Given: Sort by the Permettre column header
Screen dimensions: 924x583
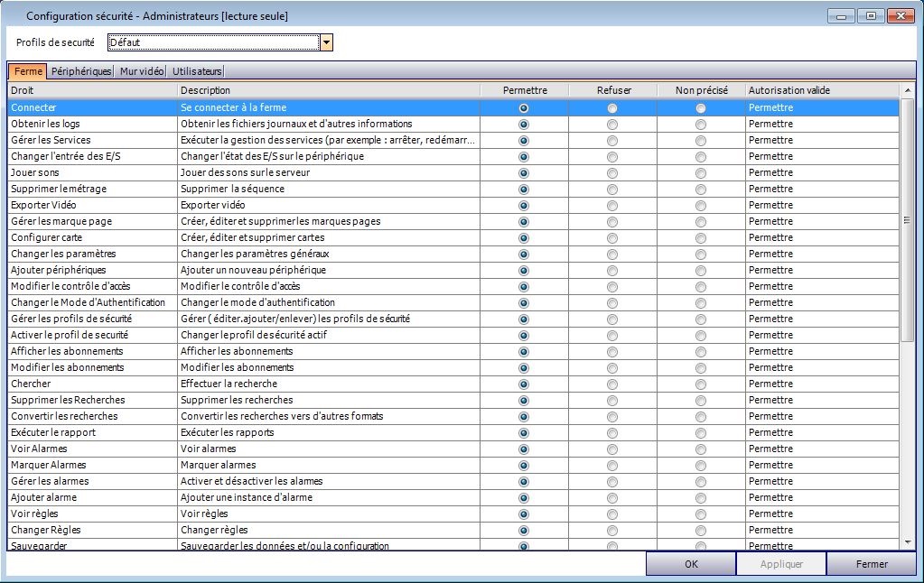Looking at the screenshot, I should click(x=525, y=90).
